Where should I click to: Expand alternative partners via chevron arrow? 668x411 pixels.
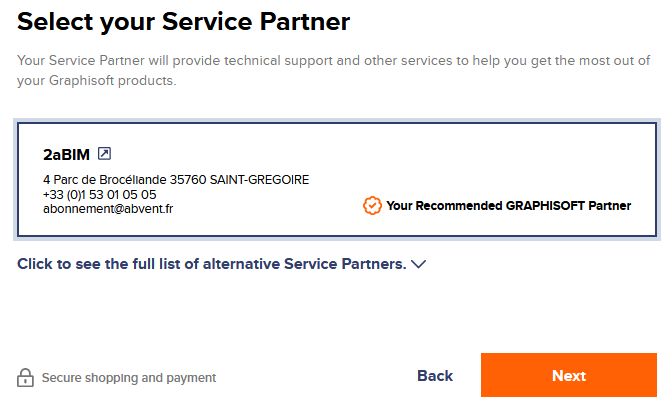(x=419, y=264)
